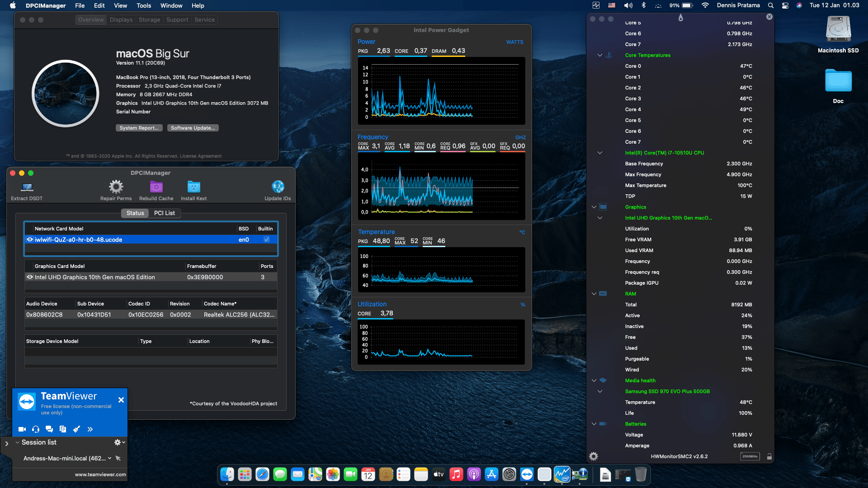This screenshot has width=868, height=488.
Task: Start a TeamViewer video call
Action: 21,429
